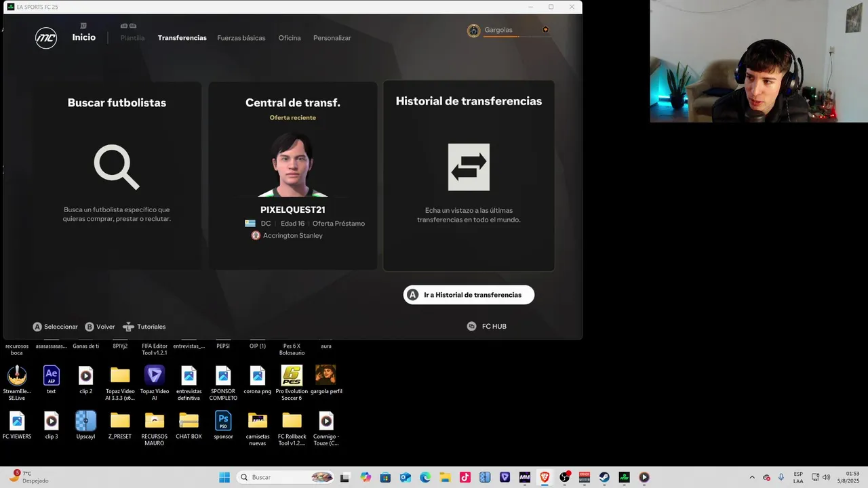Open Microsoft Edge from the taskbar
This screenshot has height=488, width=868.
click(425, 477)
